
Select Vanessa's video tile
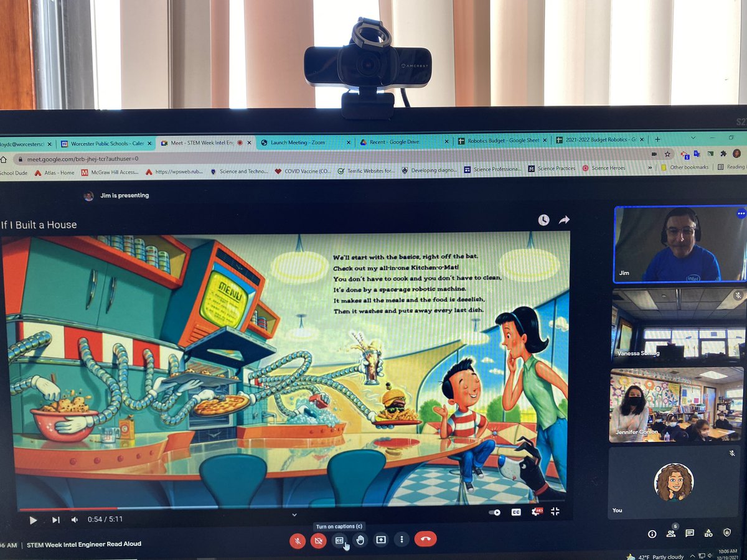[678, 325]
